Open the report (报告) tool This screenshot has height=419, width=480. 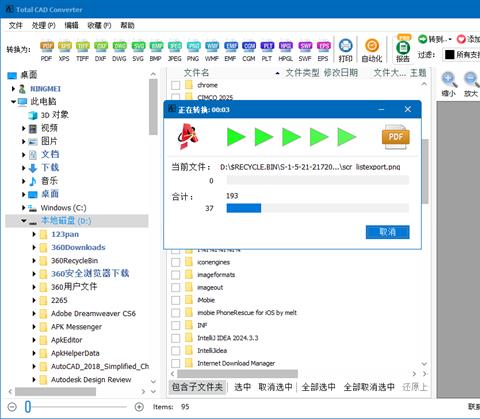pyautogui.click(x=403, y=49)
